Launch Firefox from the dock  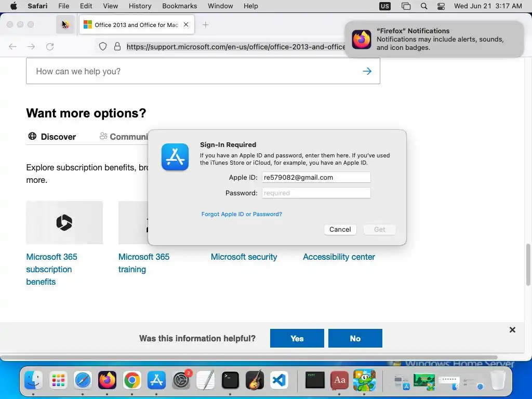(x=107, y=380)
